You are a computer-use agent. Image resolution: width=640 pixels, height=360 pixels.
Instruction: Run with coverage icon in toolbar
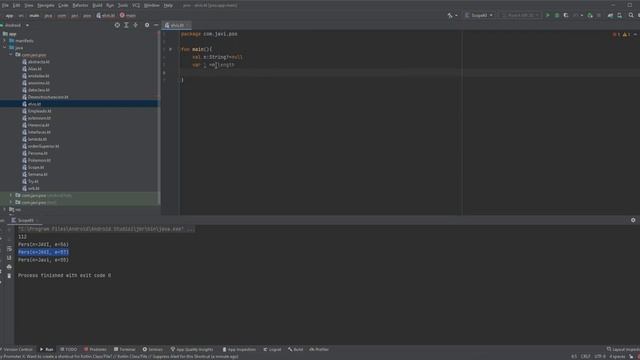click(x=566, y=16)
